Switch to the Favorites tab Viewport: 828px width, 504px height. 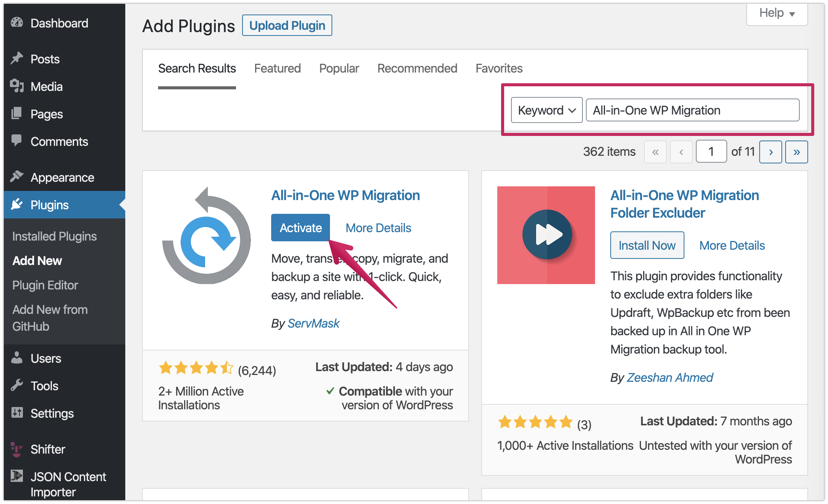(499, 68)
